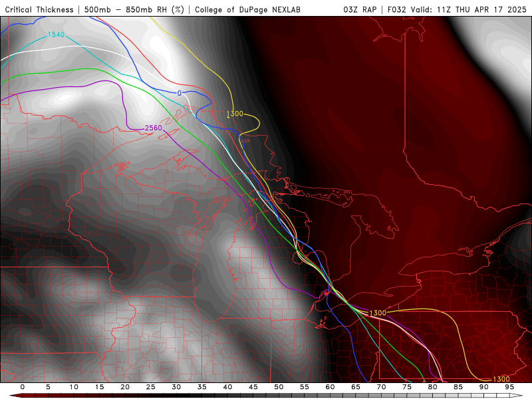Select colorbar tick label "0"

click(x=23, y=387)
